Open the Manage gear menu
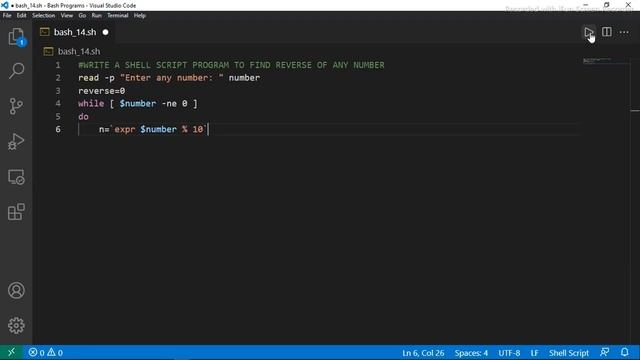The image size is (640, 360). click(x=16, y=325)
